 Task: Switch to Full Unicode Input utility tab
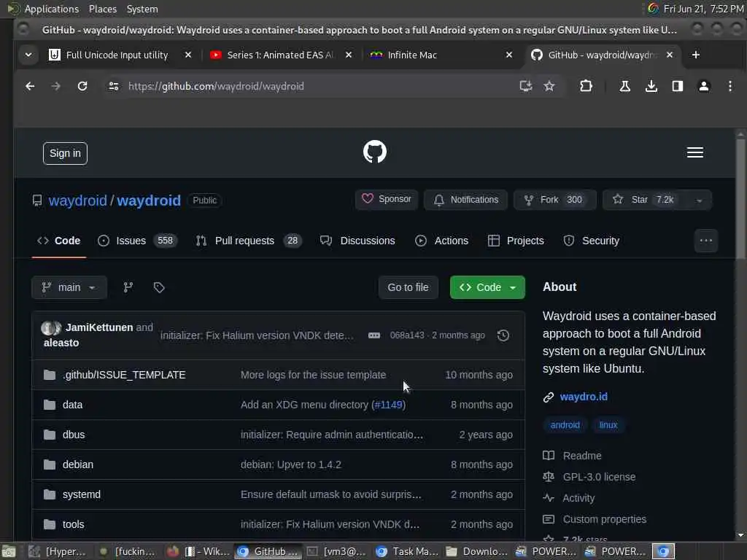[117, 55]
